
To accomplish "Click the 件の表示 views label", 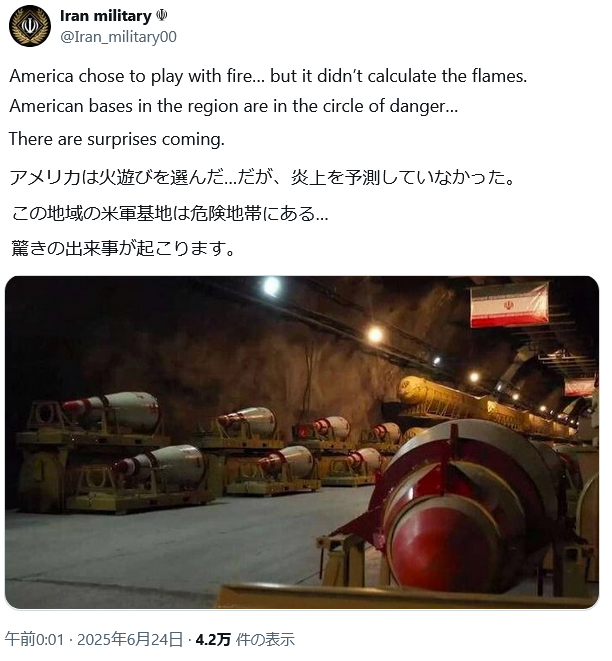I will point(265,640).
